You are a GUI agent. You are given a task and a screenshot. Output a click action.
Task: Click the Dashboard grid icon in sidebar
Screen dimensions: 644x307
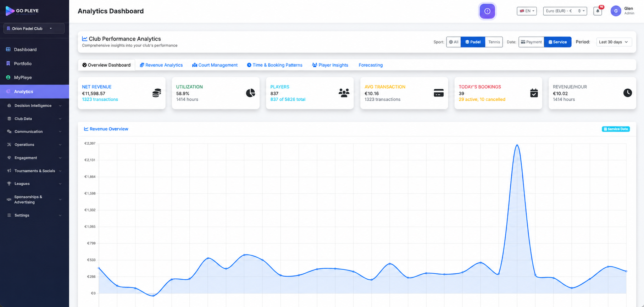[8, 49]
